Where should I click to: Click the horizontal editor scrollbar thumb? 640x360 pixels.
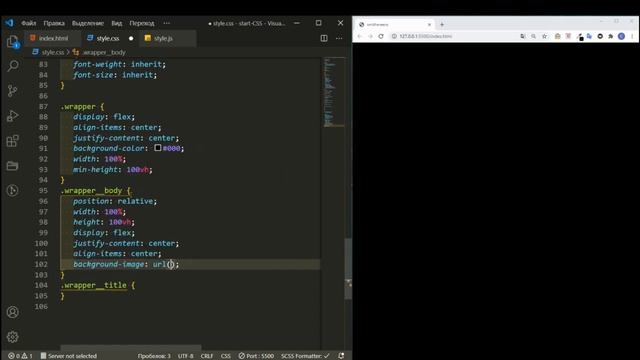131,347
